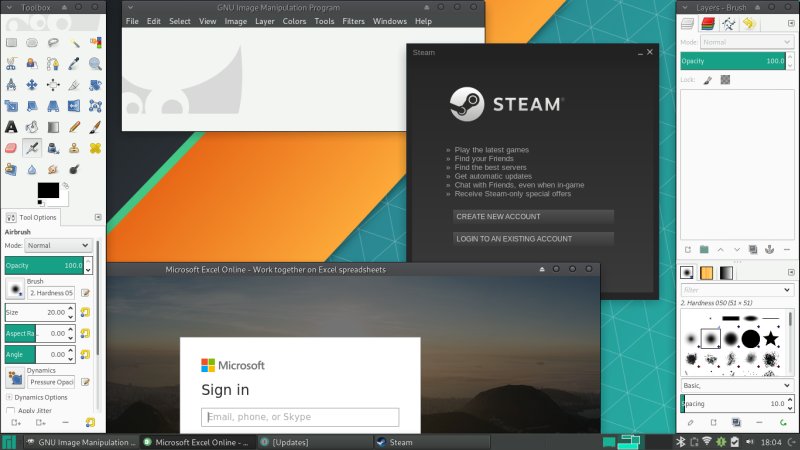
Task: Select the Paintbrush tool
Action: point(95,127)
